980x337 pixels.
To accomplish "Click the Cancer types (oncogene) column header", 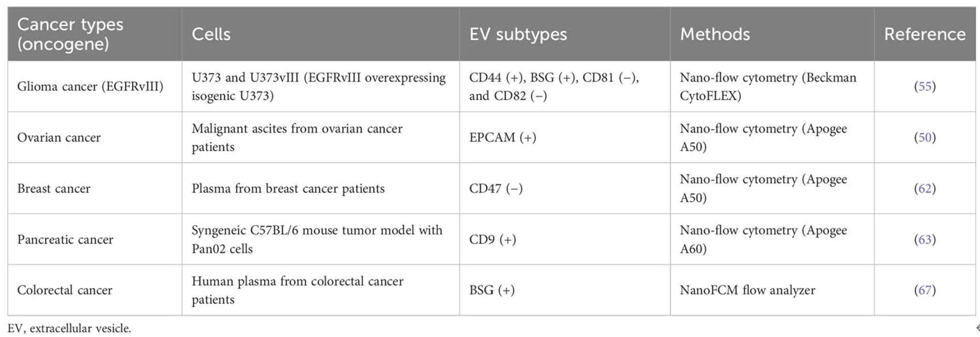I will 70,34.
